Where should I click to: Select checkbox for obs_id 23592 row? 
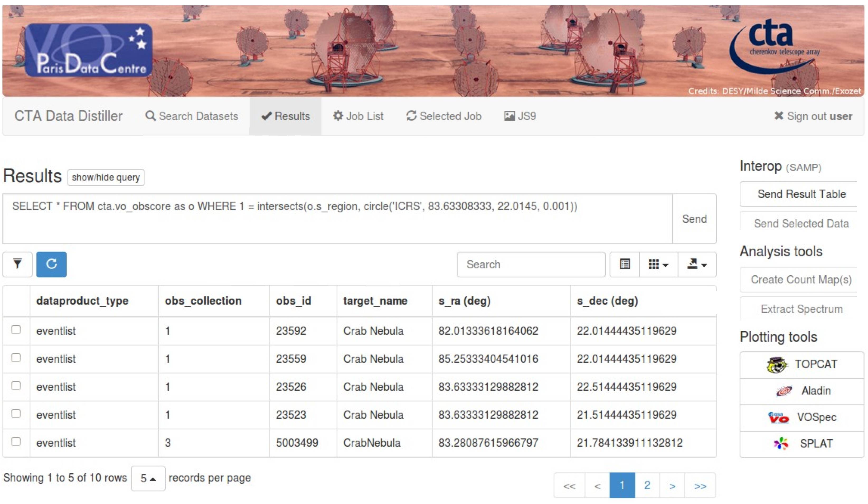click(x=16, y=330)
